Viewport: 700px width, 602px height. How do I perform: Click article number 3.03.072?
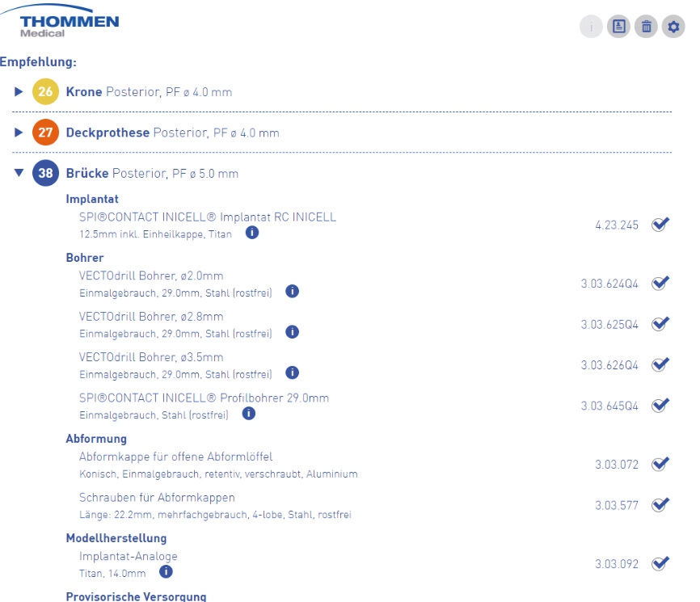click(617, 465)
